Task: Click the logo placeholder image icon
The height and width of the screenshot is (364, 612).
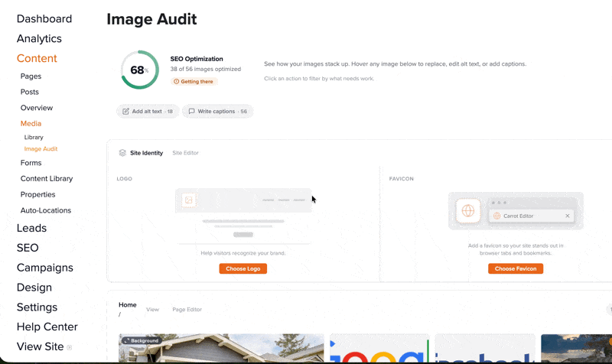Action: tap(189, 200)
